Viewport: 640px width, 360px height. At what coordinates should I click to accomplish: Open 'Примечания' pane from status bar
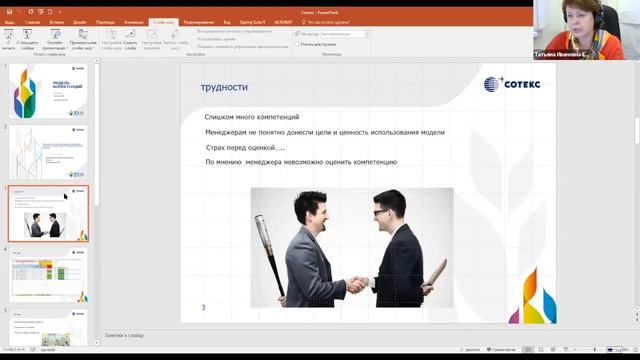pos(501,350)
